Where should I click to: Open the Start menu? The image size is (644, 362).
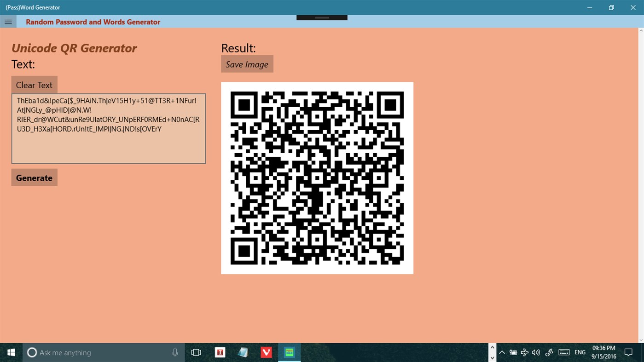coord(11,352)
